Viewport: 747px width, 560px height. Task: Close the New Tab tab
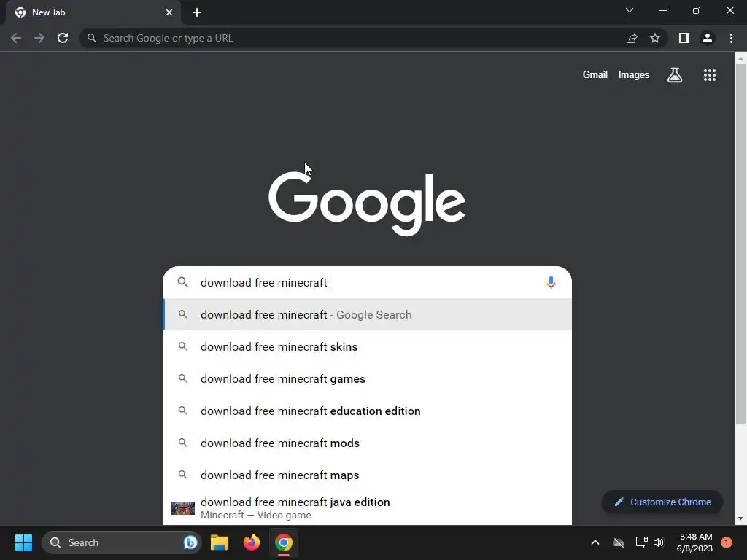(x=169, y=12)
